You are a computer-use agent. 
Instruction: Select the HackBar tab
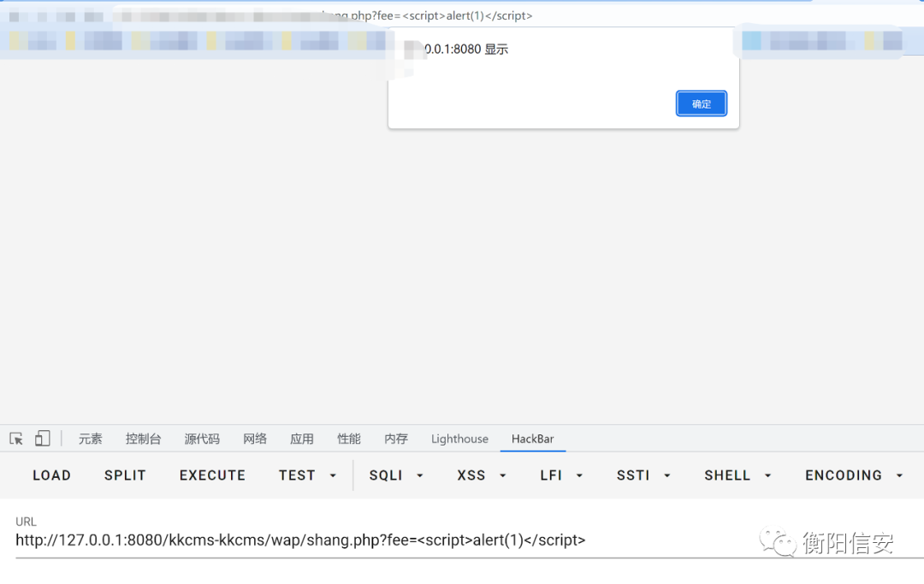coord(533,439)
